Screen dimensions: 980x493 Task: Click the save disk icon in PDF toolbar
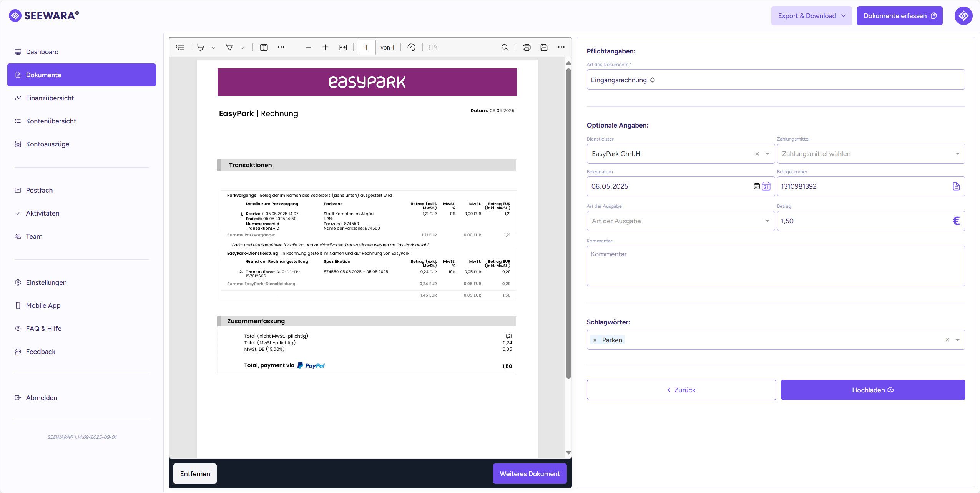544,47
